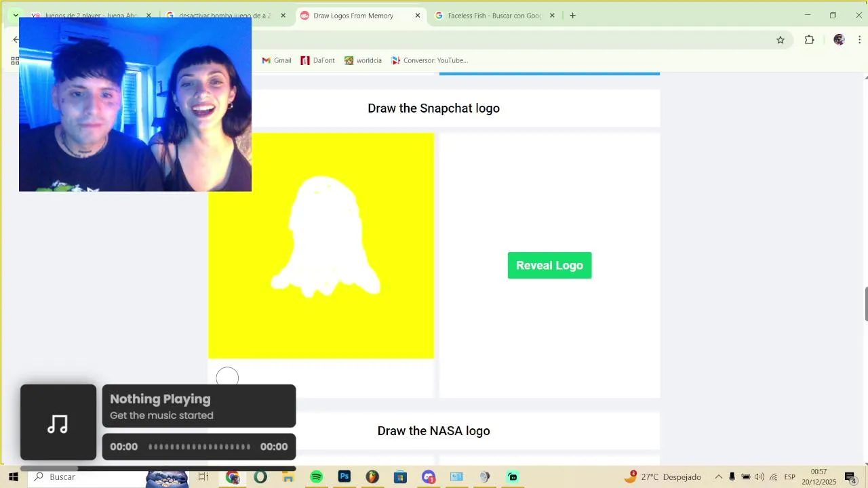
Task: Close the desactivar bomba juego tab
Action: (x=283, y=16)
